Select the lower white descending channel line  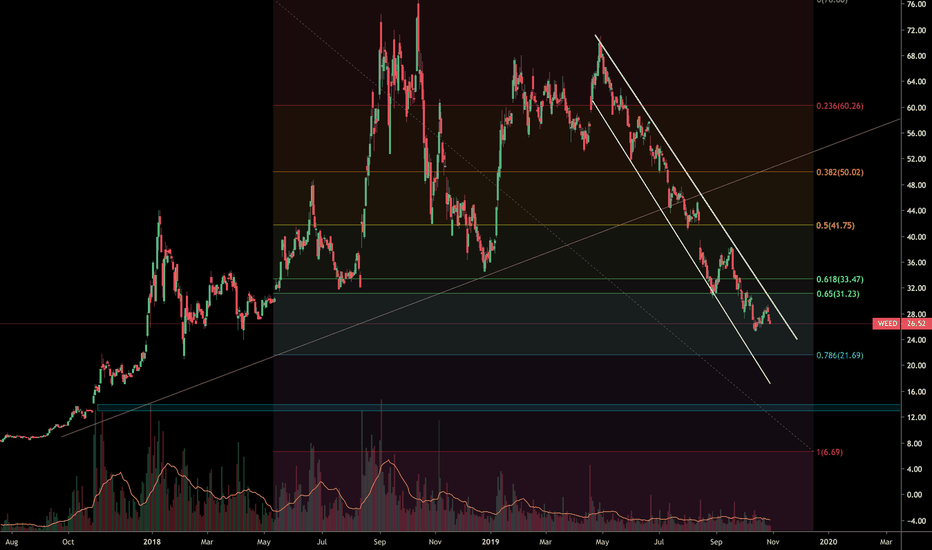point(681,242)
